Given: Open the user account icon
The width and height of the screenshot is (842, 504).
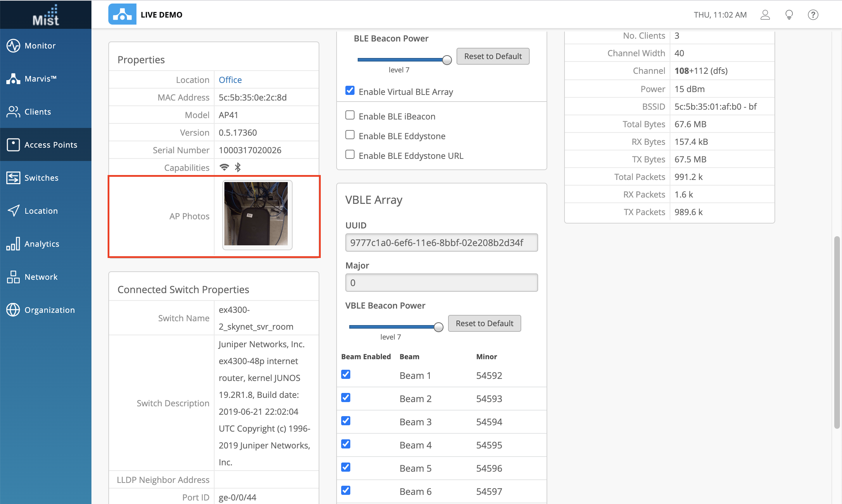Looking at the screenshot, I should pos(765,15).
